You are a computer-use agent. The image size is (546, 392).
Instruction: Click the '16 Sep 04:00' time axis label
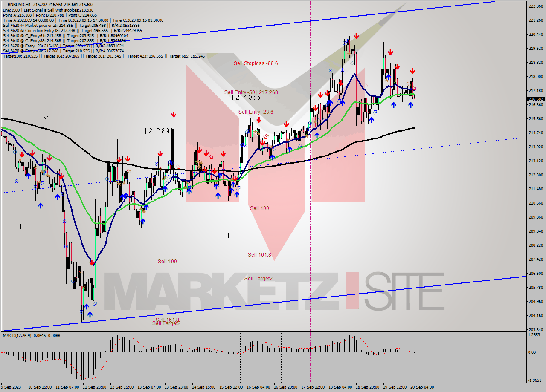pos(258,387)
